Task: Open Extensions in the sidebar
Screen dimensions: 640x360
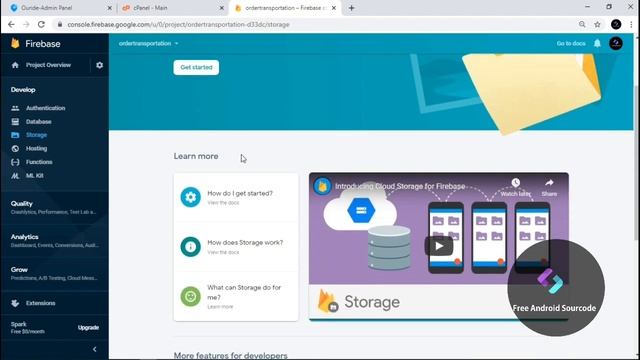Action: pos(41,303)
